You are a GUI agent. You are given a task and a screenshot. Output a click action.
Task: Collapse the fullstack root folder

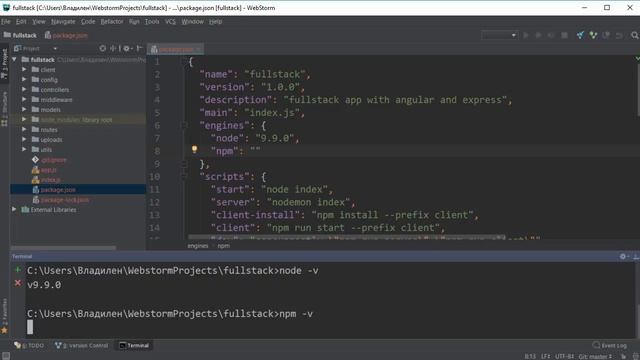click(14, 60)
